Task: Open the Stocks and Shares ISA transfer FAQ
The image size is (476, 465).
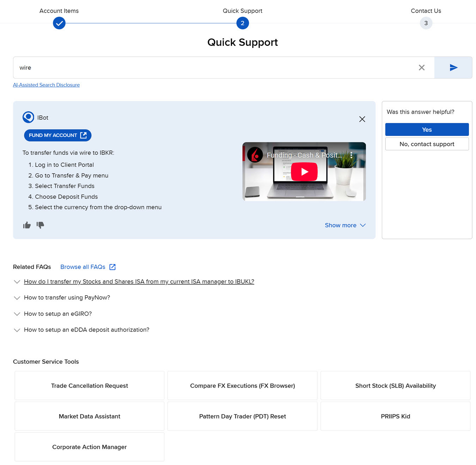Action: 139,281
